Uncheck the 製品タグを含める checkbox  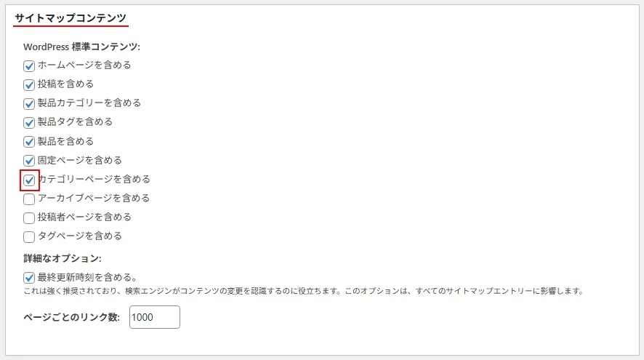29,122
